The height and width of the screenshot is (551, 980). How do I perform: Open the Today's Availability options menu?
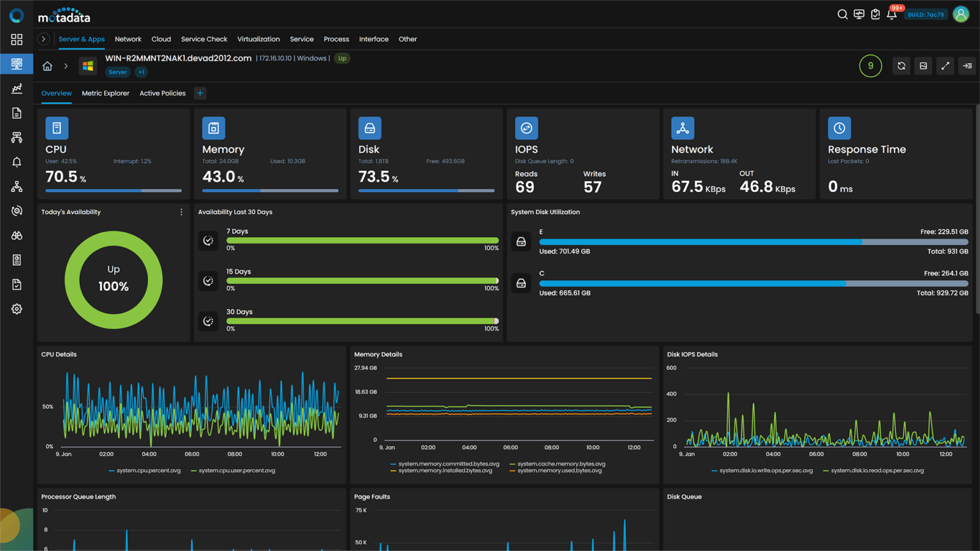point(181,212)
